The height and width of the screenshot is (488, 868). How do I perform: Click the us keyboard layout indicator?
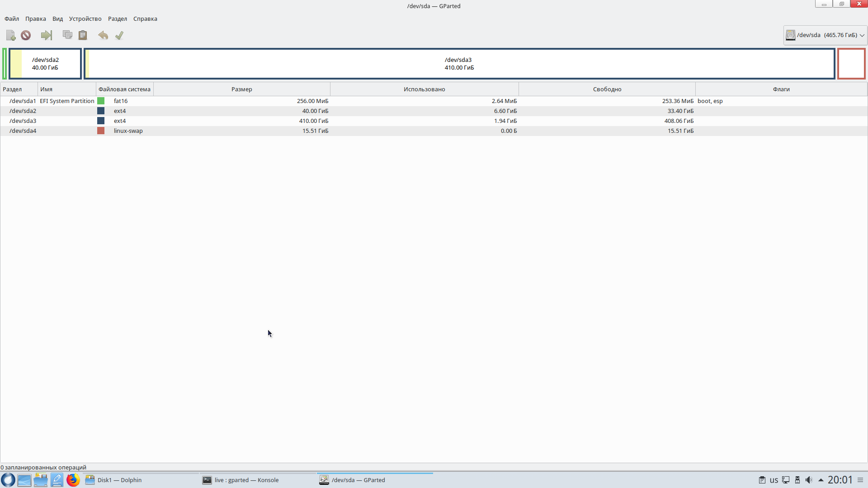point(774,480)
